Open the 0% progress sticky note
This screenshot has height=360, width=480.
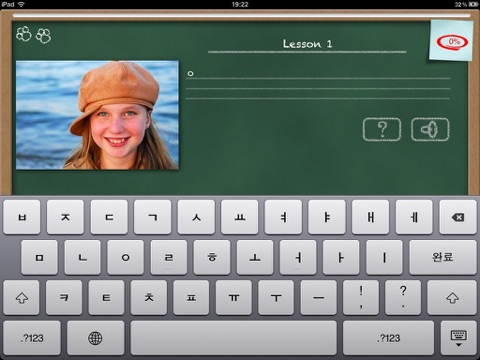tap(451, 41)
